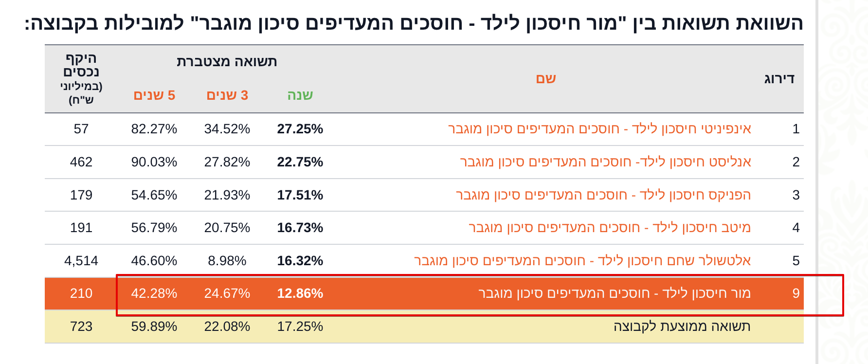Image resolution: width=868 pixels, height=364 pixels.
Task: Click the שם column header
Action: click(545, 79)
